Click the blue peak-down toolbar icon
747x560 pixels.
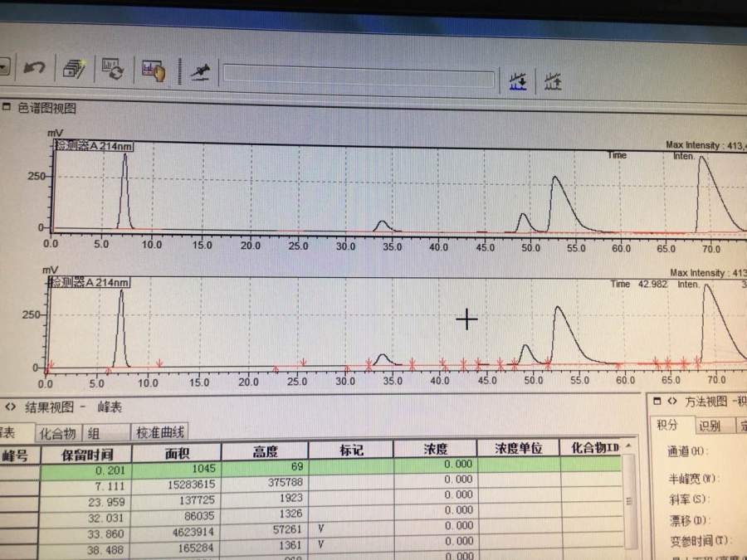coord(518,82)
